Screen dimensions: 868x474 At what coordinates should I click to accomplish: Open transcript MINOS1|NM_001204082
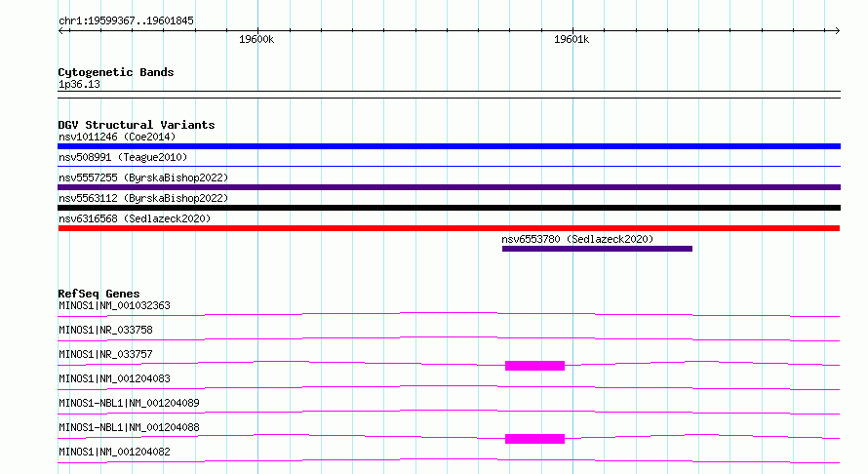[114, 452]
